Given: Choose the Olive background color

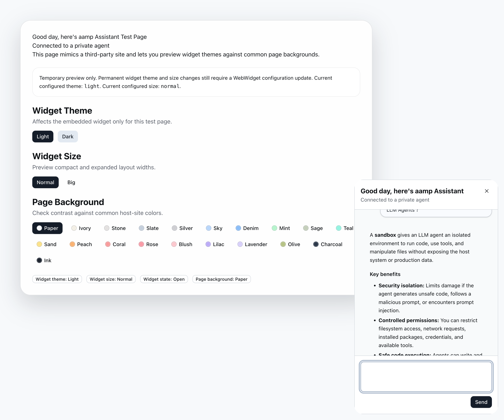Looking at the screenshot, I should [290, 244].
